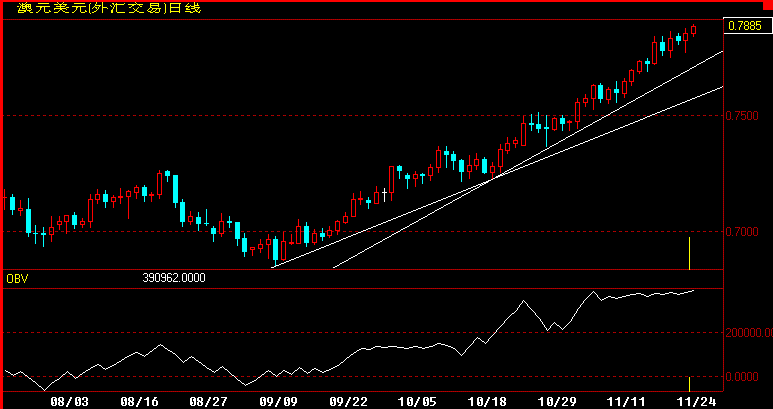Select the 11/11 date label
This screenshot has width=773, height=409.
coord(627,402)
